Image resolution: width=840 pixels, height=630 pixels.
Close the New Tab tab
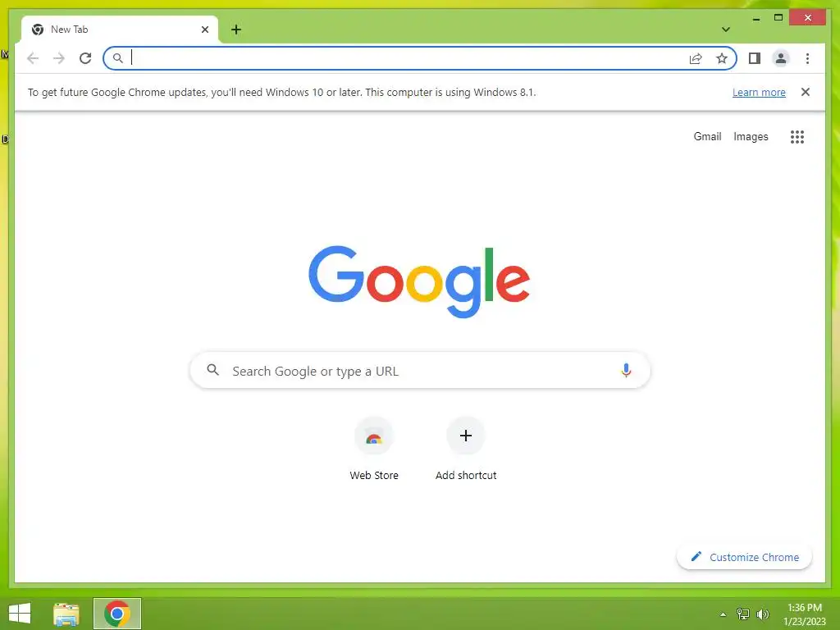click(x=204, y=30)
